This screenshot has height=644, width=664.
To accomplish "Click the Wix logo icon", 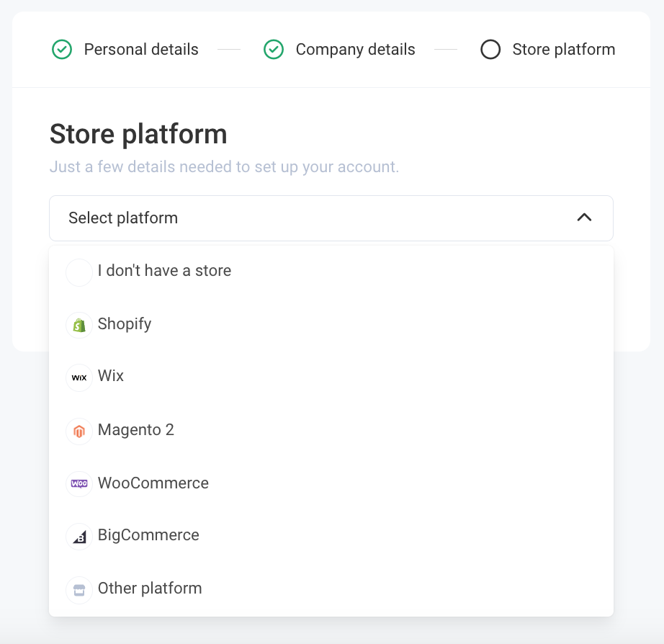I will pyautogui.click(x=79, y=377).
